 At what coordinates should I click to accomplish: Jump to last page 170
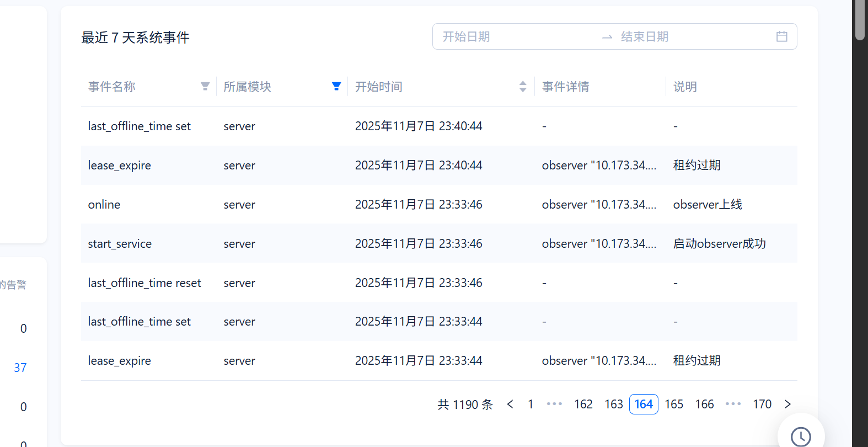tap(762, 405)
